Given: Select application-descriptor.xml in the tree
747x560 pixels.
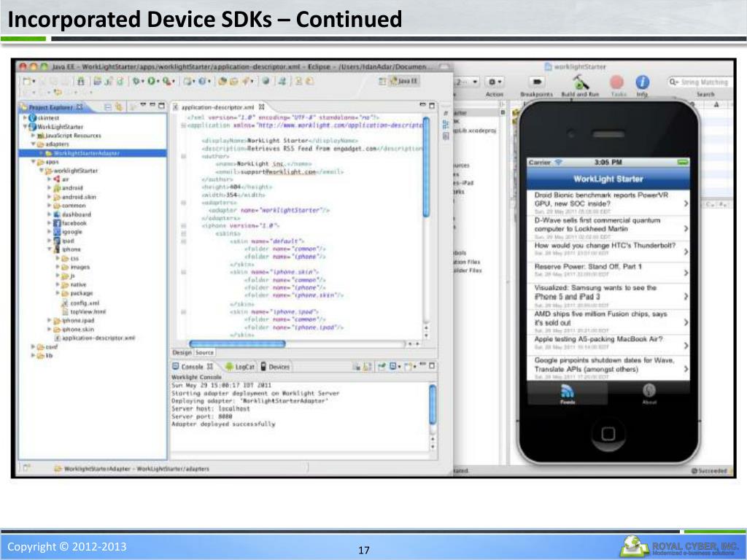Looking at the screenshot, I should click(x=94, y=338).
